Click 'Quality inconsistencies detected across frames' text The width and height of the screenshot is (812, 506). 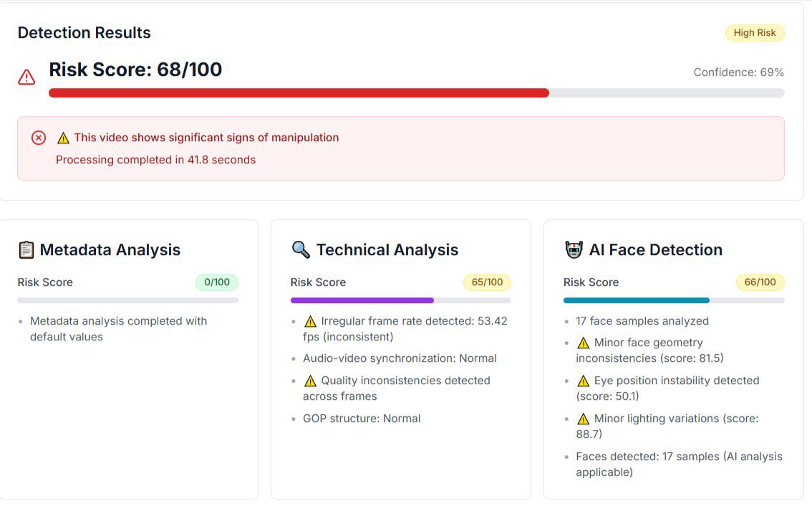[397, 388]
